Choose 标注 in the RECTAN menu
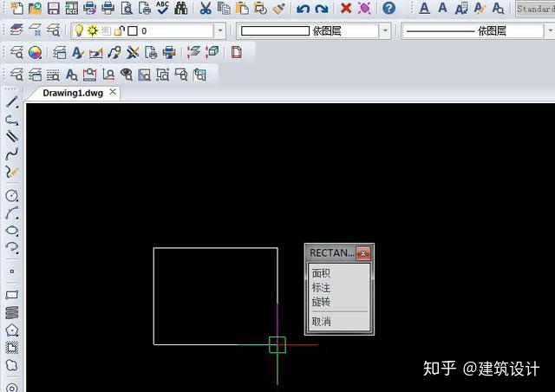Viewport: 555px width, 392px height. tap(321, 288)
